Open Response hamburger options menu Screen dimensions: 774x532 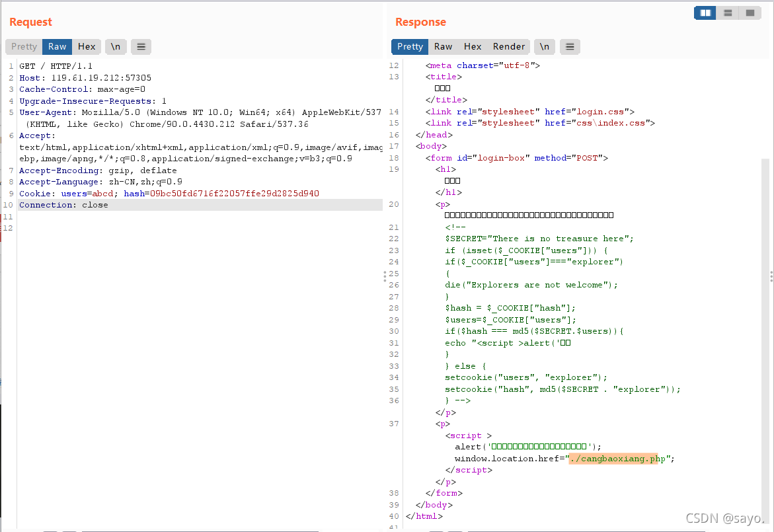click(x=570, y=46)
